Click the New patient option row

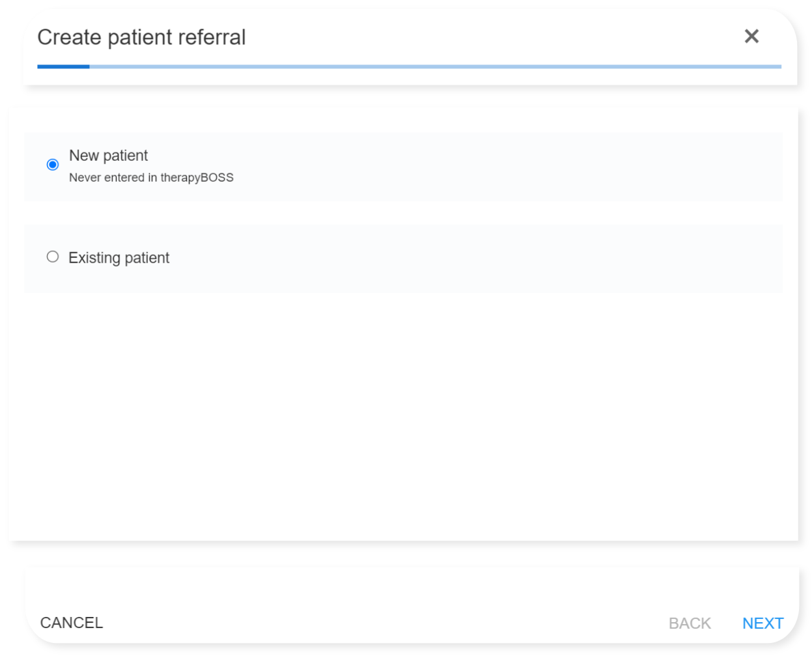(260, 165)
